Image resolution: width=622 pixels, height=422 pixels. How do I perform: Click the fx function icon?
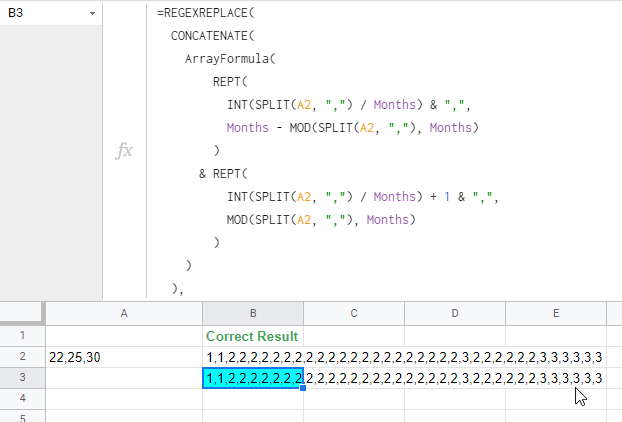[124, 151]
